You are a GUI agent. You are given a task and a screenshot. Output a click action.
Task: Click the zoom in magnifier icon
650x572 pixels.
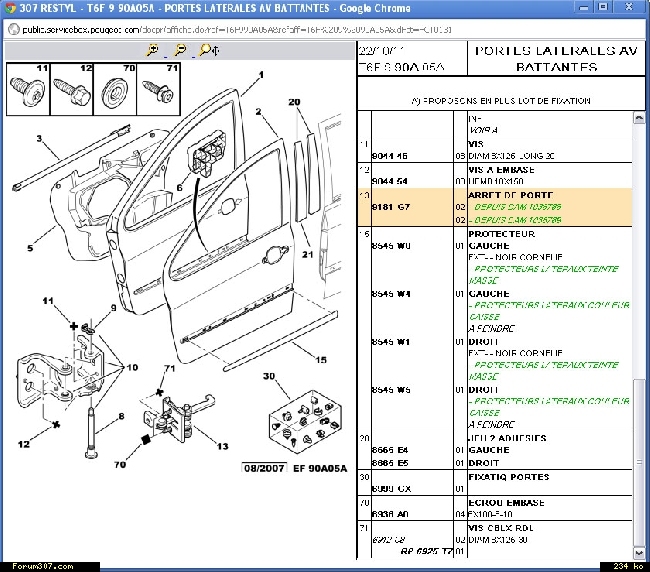[x=153, y=50]
